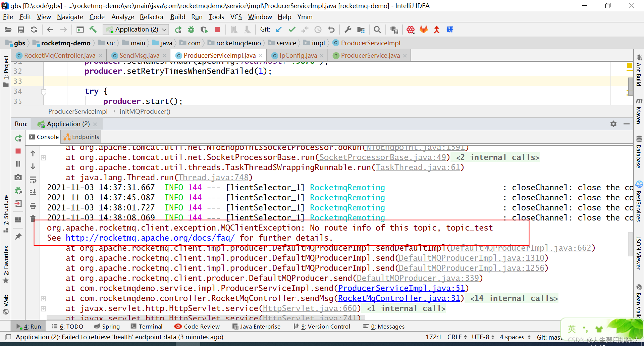Stop the running application in the toolbar

pos(217,30)
